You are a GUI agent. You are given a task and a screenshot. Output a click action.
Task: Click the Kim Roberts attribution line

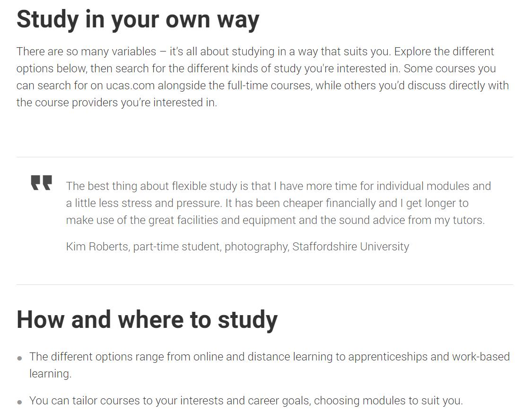tap(237, 247)
